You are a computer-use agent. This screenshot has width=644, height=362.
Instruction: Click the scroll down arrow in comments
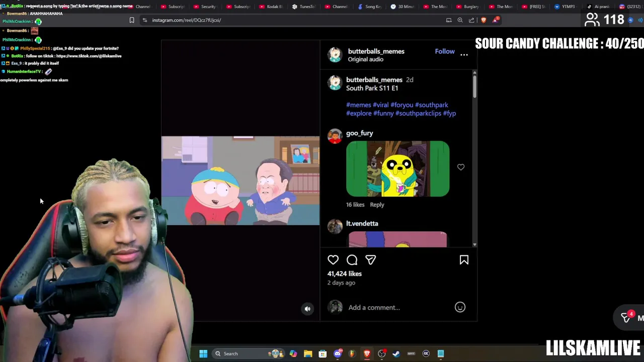coord(474,244)
